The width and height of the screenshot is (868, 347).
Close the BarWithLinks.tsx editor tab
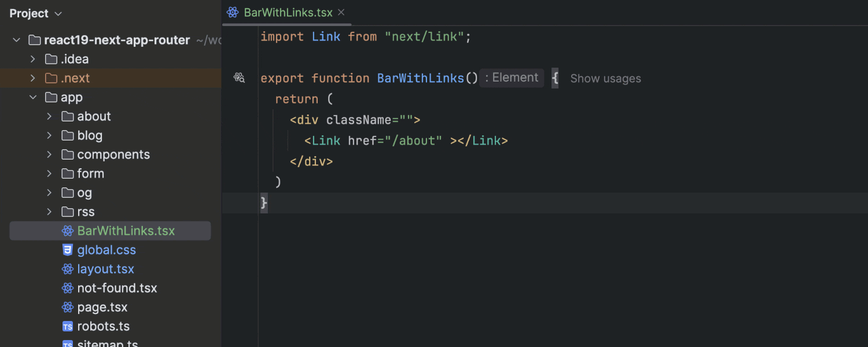[x=341, y=12]
